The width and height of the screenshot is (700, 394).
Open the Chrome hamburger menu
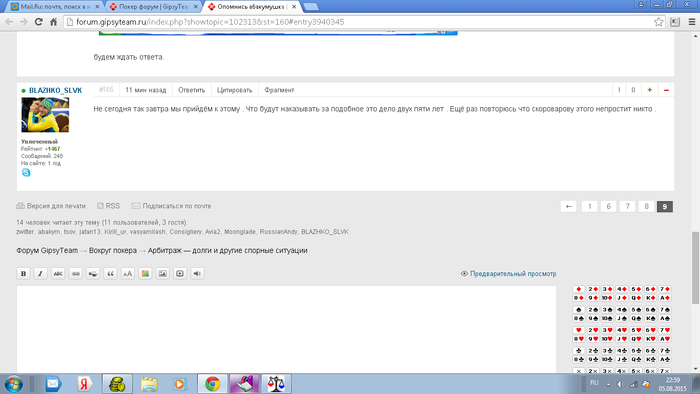pos(692,22)
